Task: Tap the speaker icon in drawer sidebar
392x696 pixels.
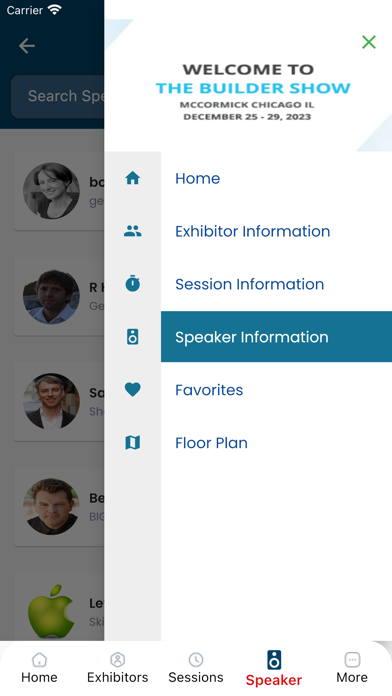Action: (x=132, y=337)
